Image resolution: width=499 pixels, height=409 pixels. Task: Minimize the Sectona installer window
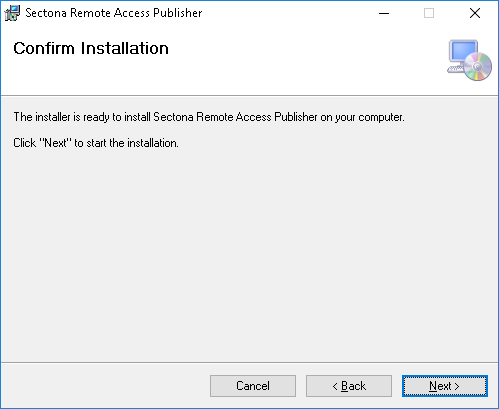[384, 13]
